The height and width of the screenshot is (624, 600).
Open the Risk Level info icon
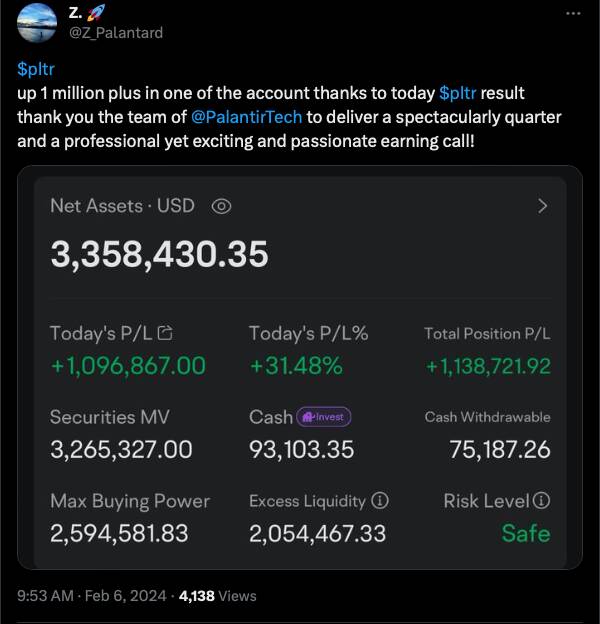541,501
